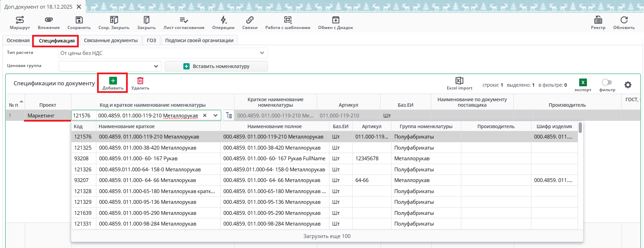The image size is (644, 248).
Task: Export table via green экспорт icon
Action: pyautogui.click(x=583, y=83)
